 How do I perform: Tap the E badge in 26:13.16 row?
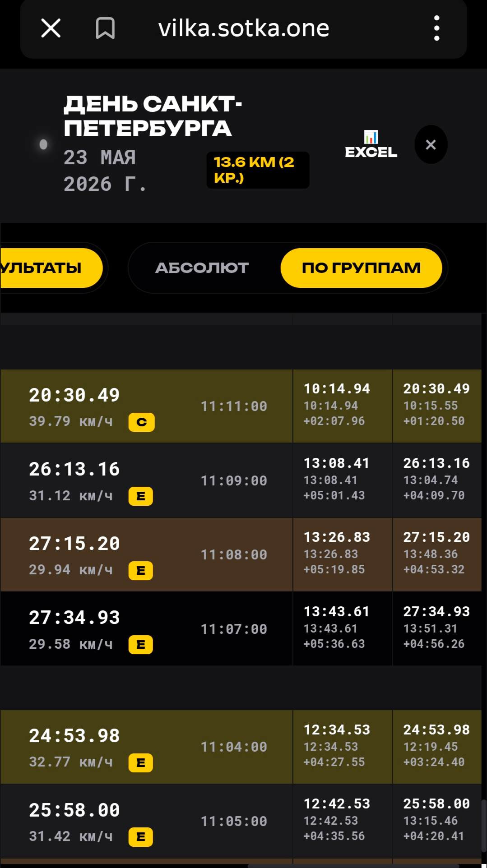141,496
